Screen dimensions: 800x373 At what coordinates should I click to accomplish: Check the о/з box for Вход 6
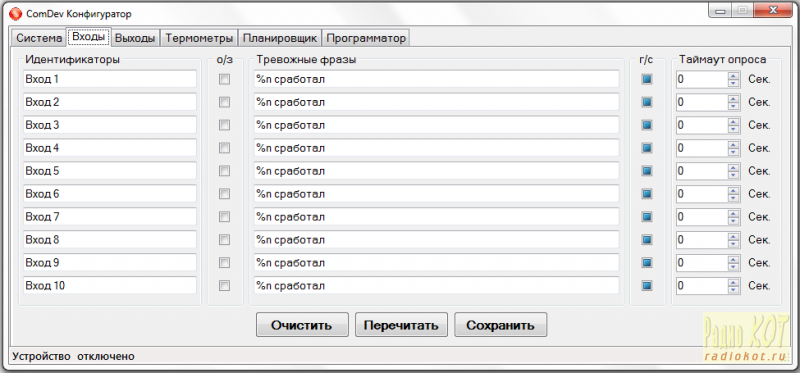tap(224, 194)
